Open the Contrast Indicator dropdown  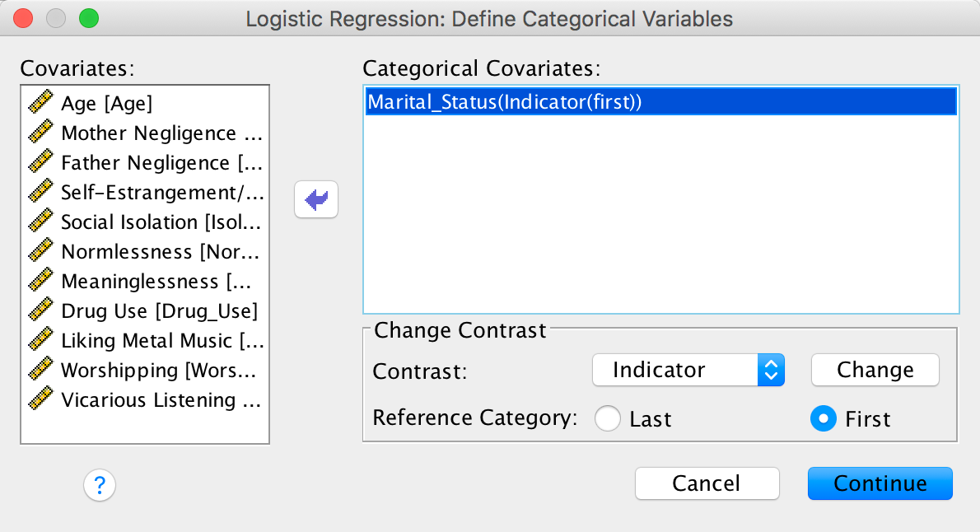click(x=688, y=371)
